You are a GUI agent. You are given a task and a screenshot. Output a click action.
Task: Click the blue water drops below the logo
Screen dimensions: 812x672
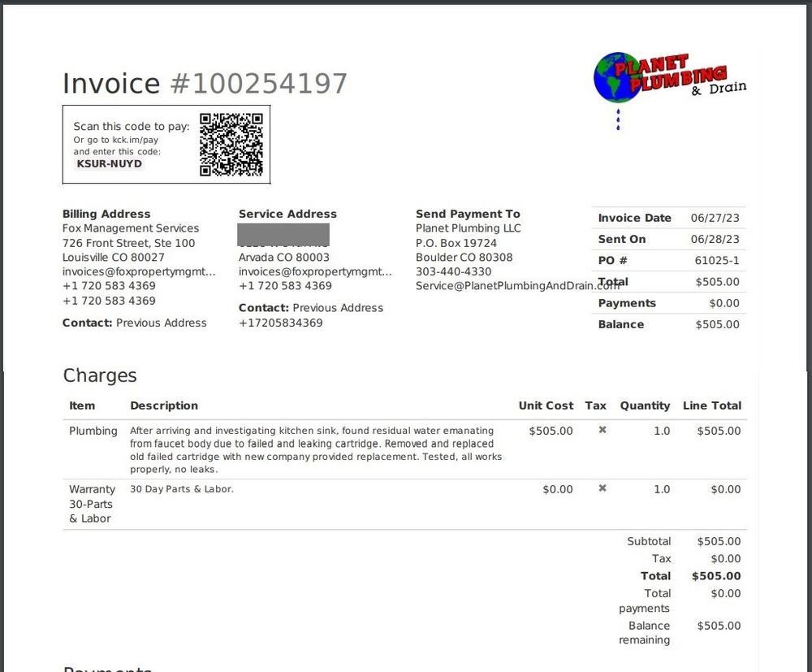pos(618,119)
